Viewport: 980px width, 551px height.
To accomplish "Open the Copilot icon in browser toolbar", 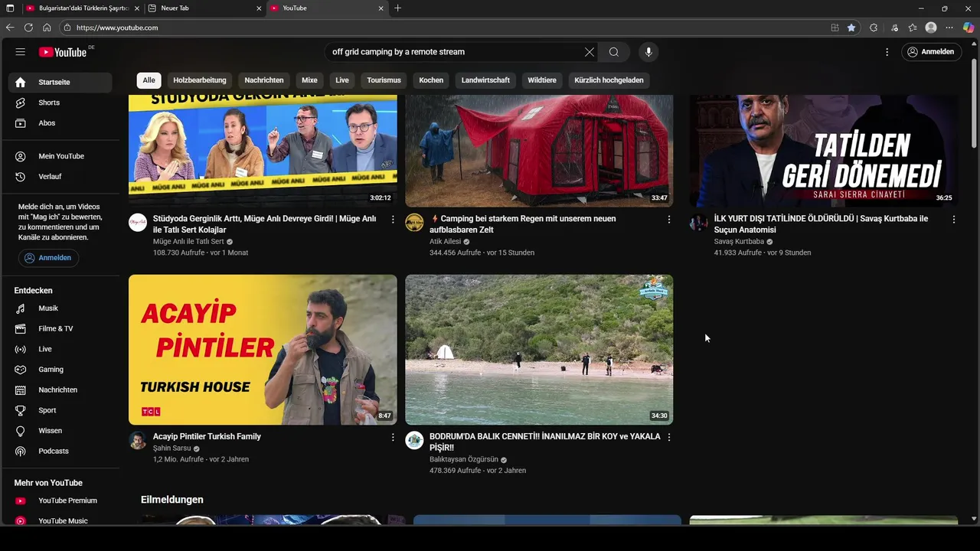I will click(x=969, y=28).
